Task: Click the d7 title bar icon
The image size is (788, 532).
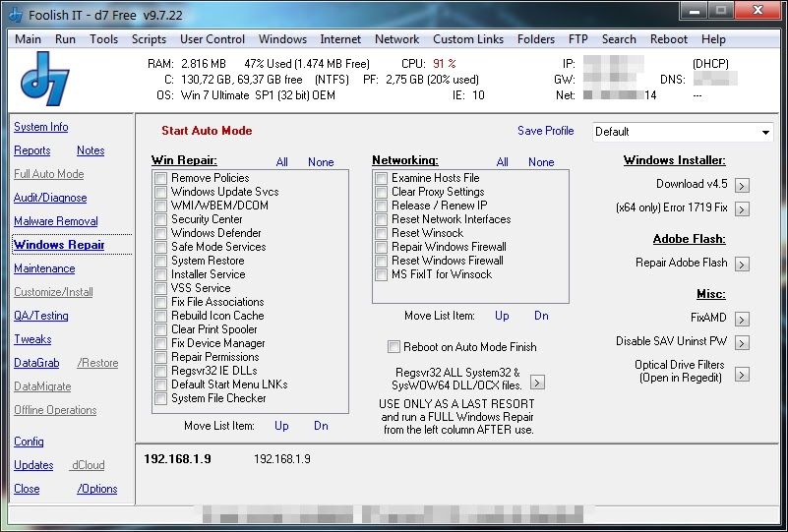Action: (16, 15)
